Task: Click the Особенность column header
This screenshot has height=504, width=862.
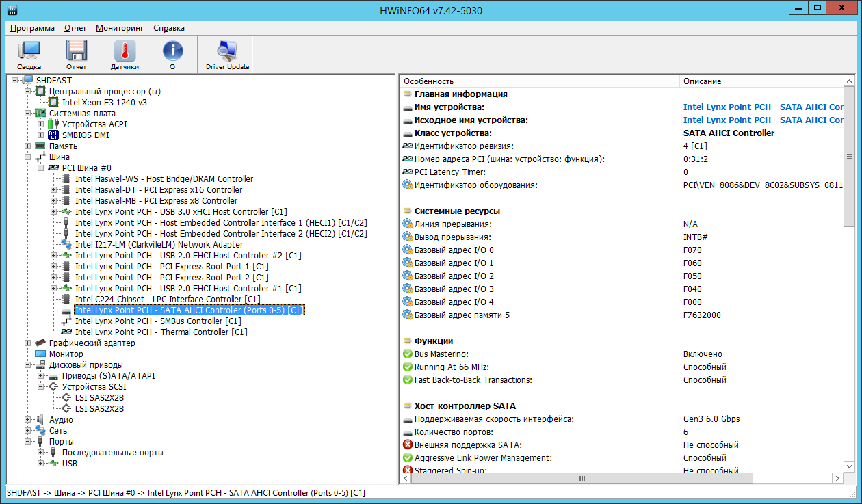Action: point(539,81)
